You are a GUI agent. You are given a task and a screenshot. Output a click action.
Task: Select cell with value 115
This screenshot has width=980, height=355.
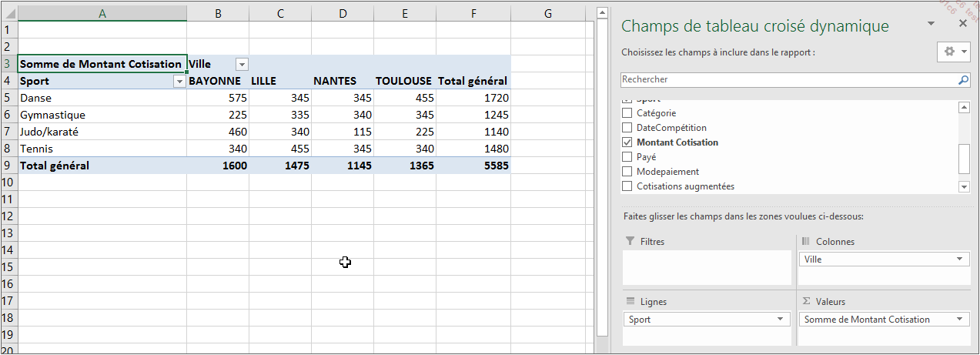point(343,132)
